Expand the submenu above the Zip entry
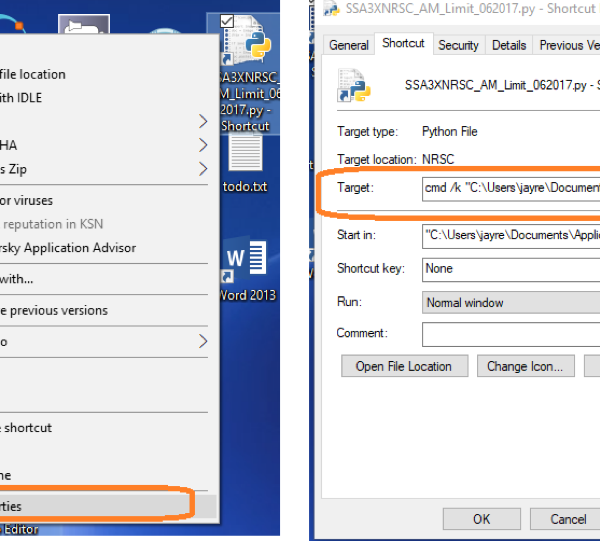The image size is (600, 541). point(203,145)
